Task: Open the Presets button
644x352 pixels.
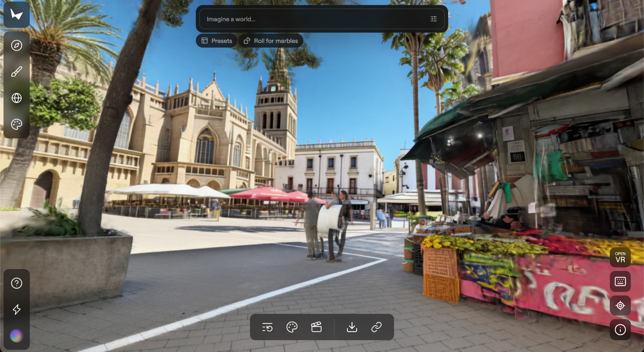Action: click(x=217, y=41)
